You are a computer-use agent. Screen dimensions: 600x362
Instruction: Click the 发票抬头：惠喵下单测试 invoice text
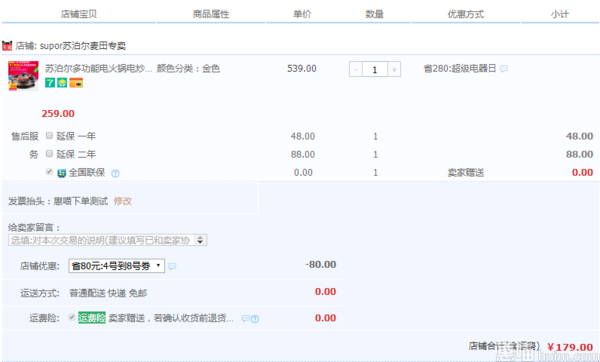pyautogui.click(x=58, y=201)
